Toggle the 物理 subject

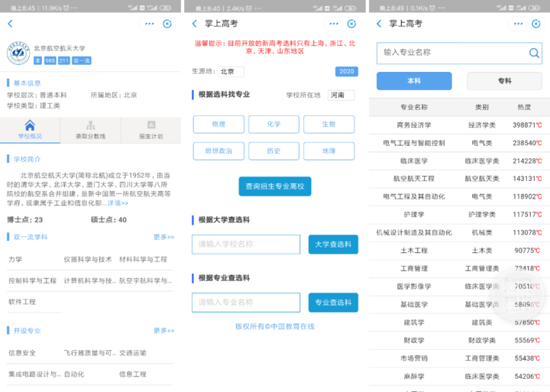[218, 125]
